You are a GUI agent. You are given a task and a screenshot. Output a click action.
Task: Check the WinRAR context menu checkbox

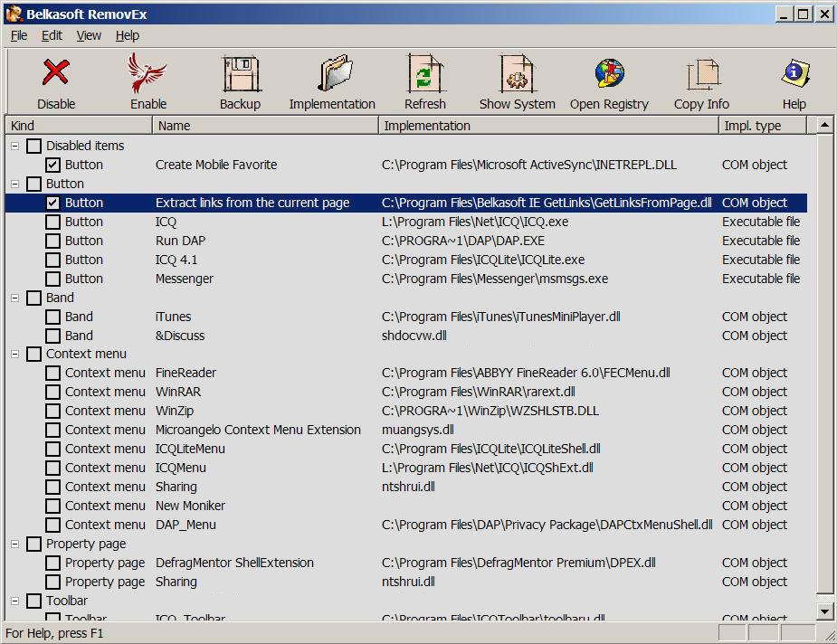click(x=52, y=393)
